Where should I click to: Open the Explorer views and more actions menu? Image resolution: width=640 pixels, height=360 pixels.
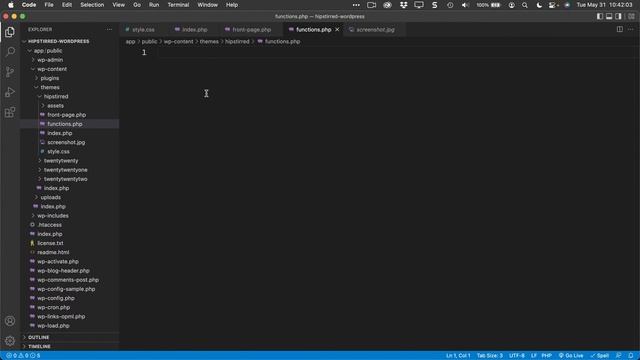(109, 29)
